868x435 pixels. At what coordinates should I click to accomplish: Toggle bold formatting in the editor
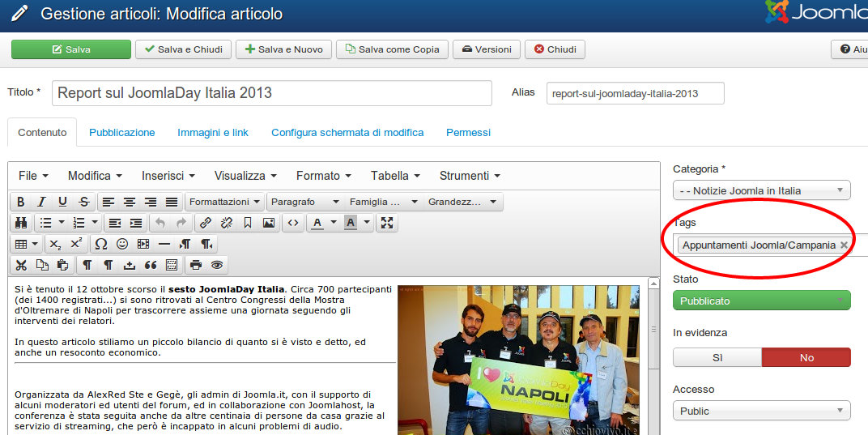point(21,202)
